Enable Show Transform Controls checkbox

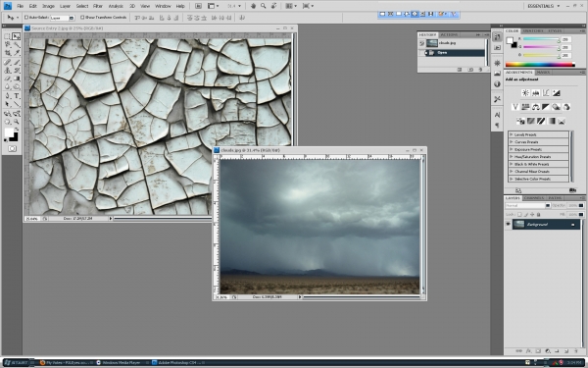click(x=82, y=18)
